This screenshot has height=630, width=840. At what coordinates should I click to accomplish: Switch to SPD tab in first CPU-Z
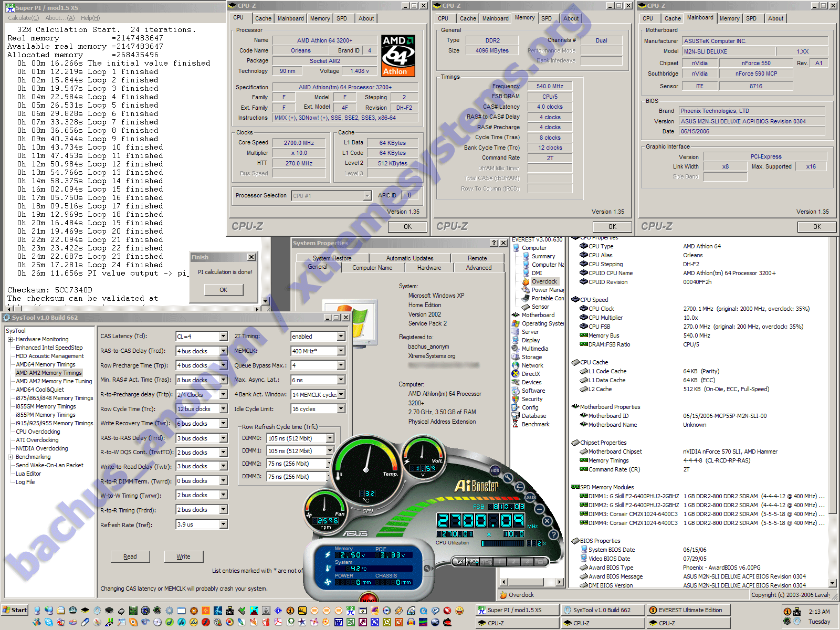click(342, 18)
